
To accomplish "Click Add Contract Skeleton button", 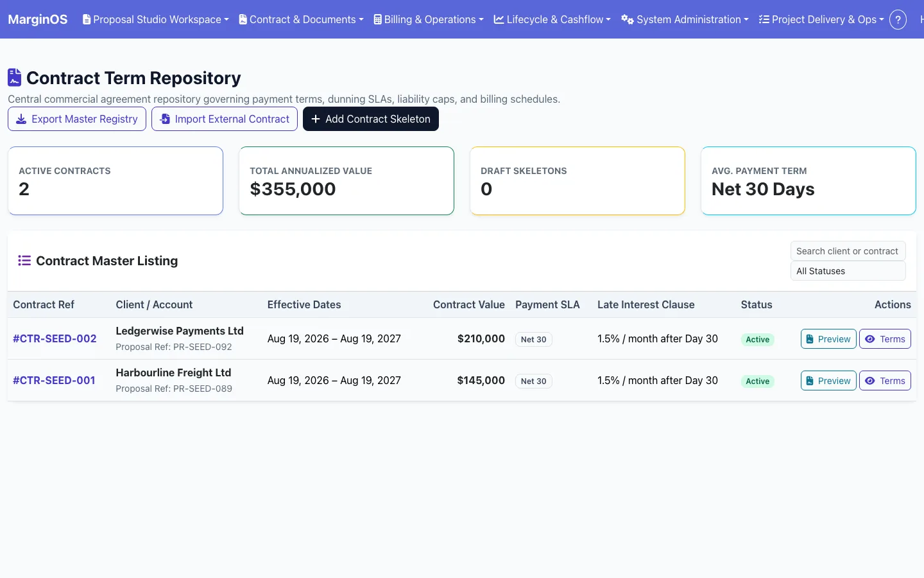I will click(371, 119).
